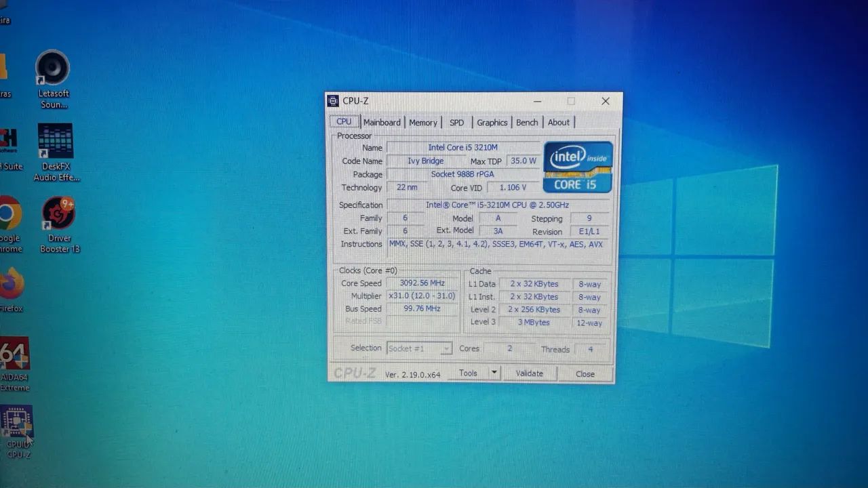
Task: Switch to the Mainboard tab
Action: click(x=382, y=122)
